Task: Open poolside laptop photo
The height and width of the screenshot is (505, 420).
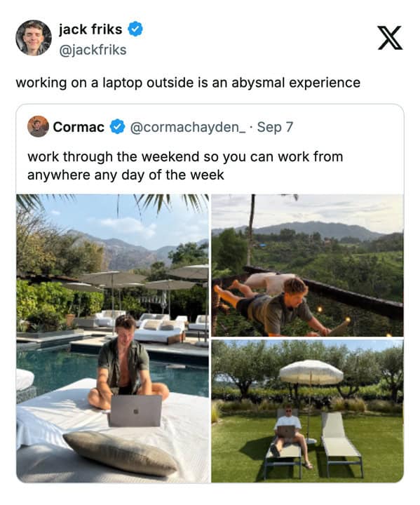Action: (x=112, y=338)
